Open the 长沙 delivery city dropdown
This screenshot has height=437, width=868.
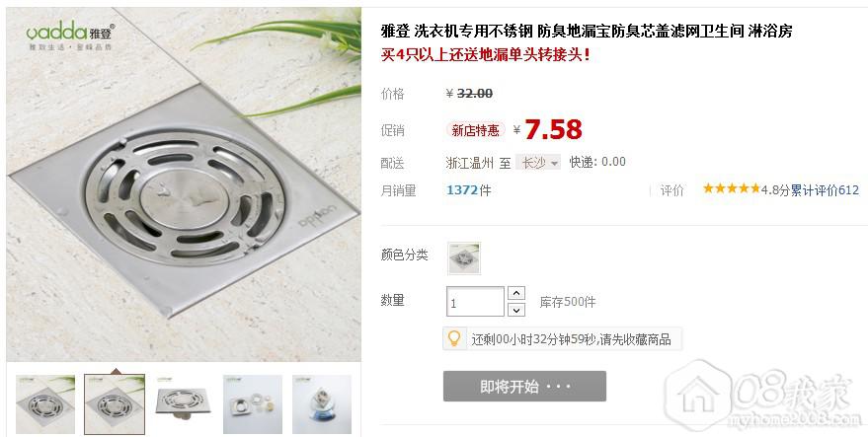(538, 162)
